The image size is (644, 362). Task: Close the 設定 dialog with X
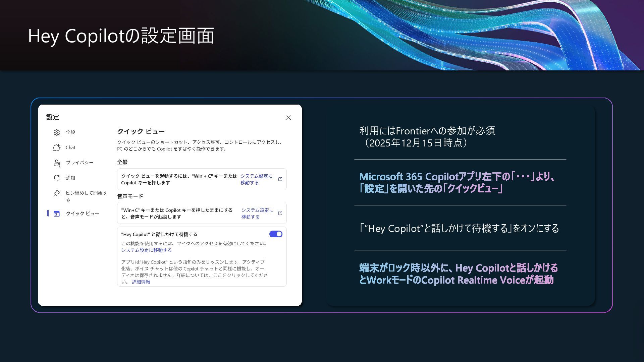coord(288,118)
